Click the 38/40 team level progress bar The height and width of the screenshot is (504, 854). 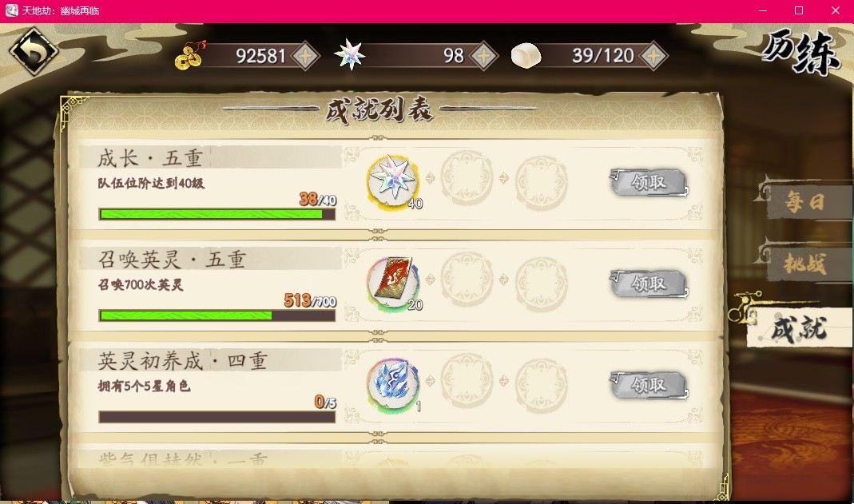pyautogui.click(x=216, y=214)
